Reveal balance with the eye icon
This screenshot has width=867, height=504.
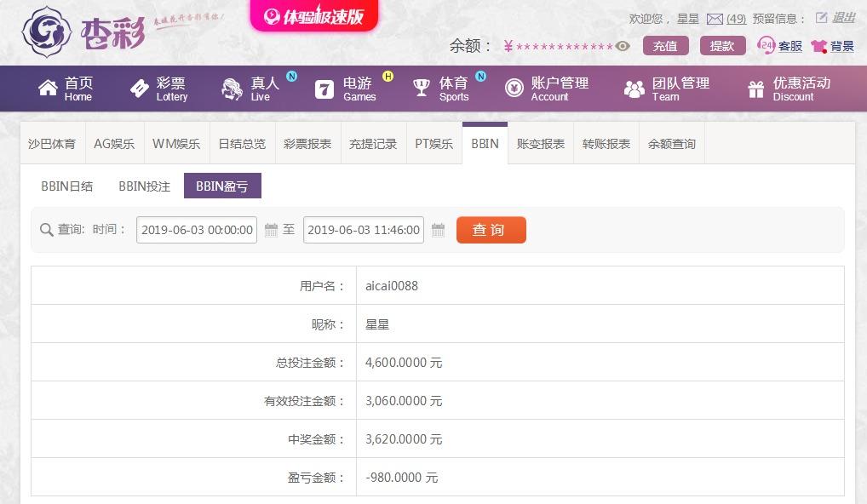(623, 46)
